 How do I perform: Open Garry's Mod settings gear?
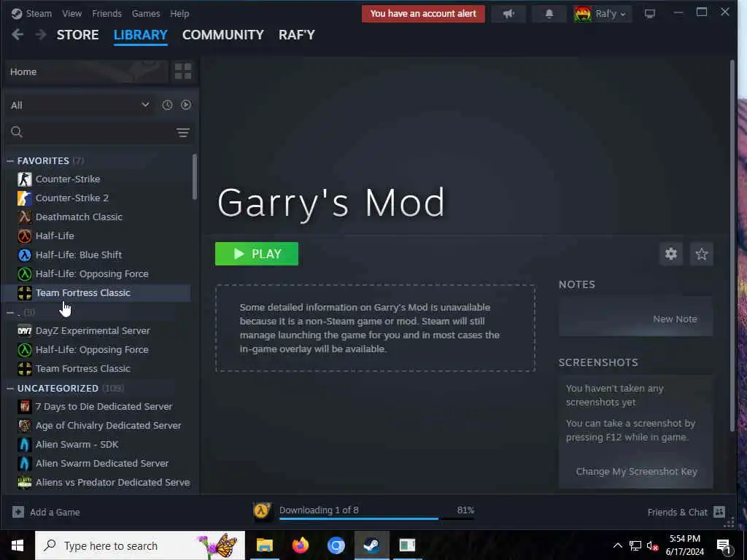[x=671, y=254]
